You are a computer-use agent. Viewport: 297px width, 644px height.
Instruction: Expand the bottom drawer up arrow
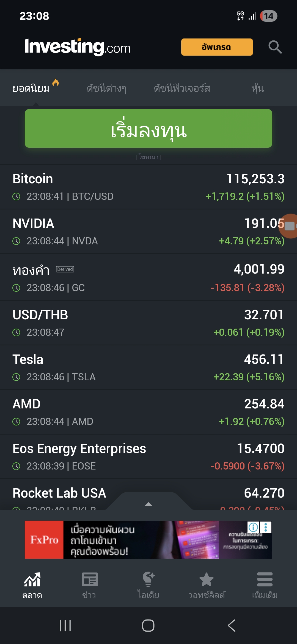[148, 504]
